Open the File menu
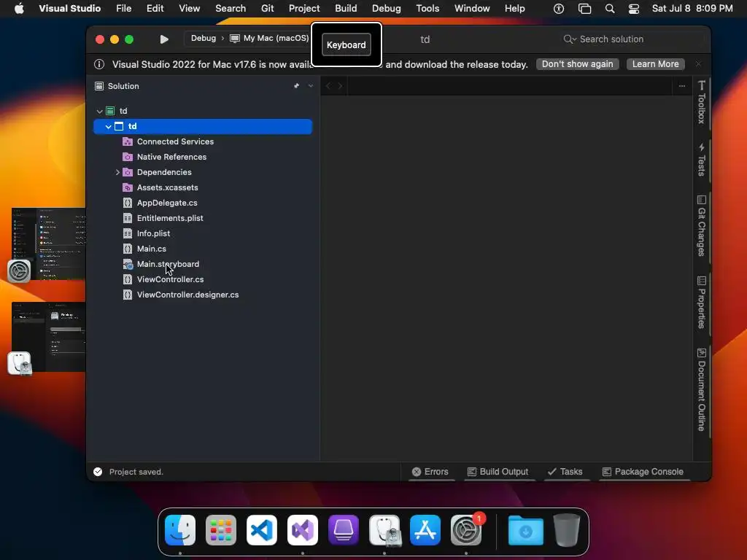 pos(124,9)
